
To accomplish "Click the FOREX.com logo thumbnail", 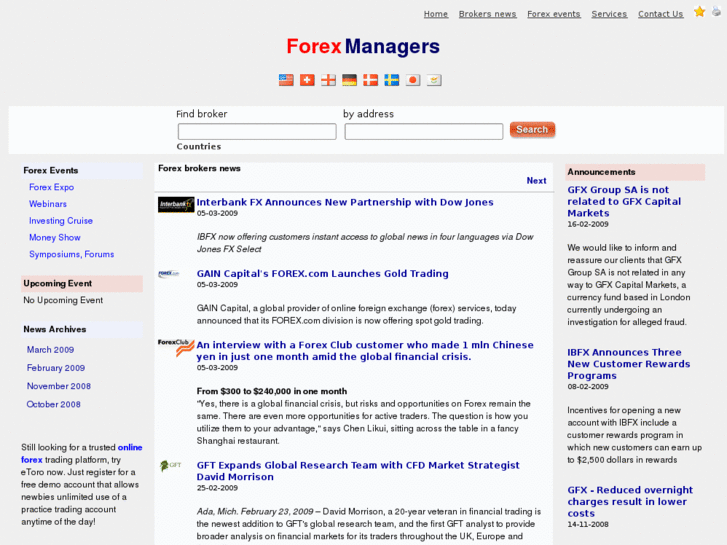I will pyautogui.click(x=169, y=274).
